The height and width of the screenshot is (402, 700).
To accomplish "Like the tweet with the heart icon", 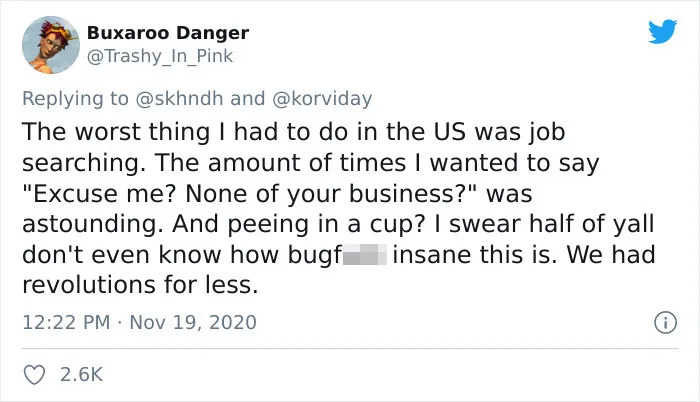I will [34, 375].
